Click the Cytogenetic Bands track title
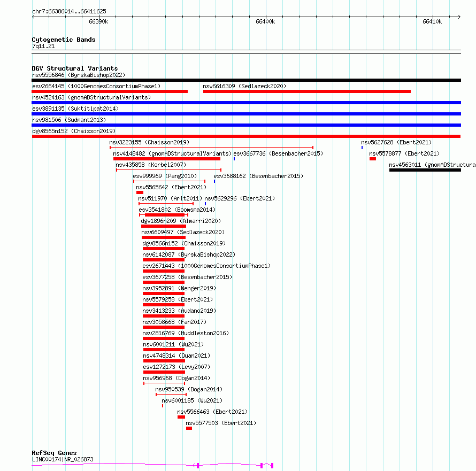 point(64,40)
